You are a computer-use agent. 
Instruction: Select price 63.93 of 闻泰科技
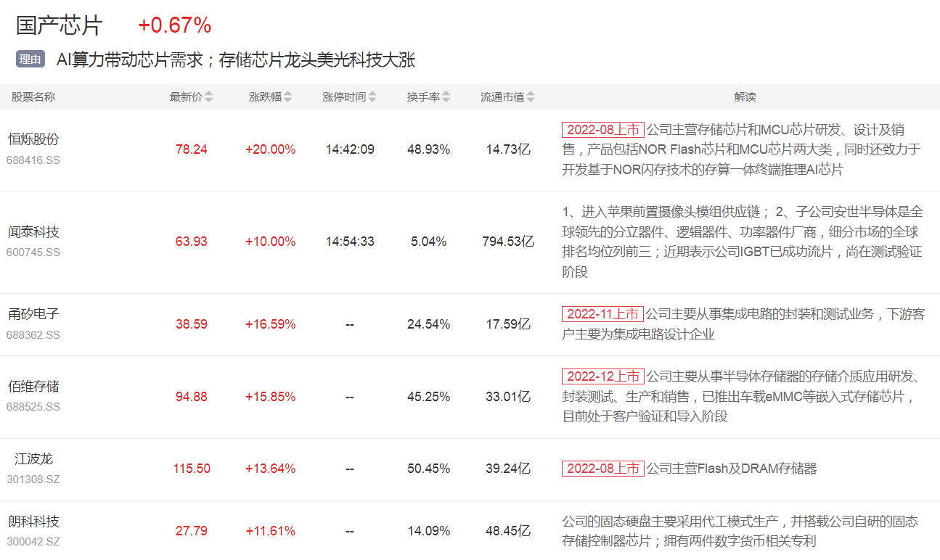(x=192, y=242)
